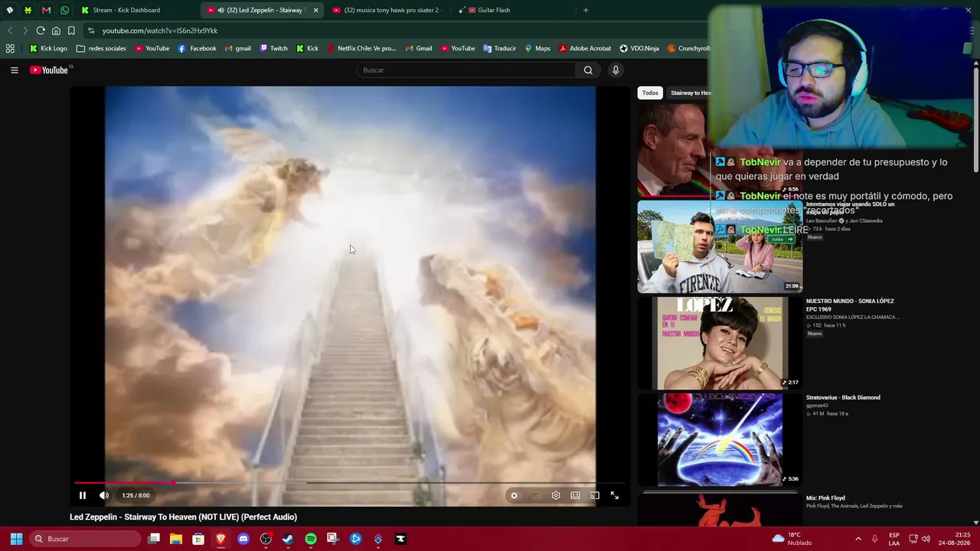Open the Twitch bookmark
The image size is (980, 551).
273,48
